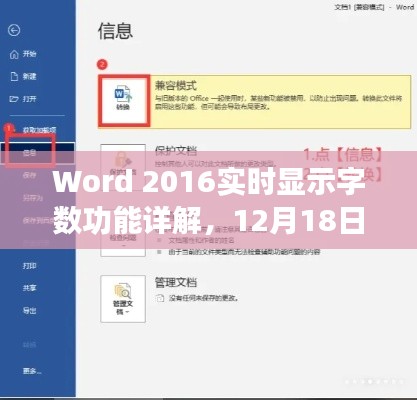417x400 pixels.
Task: Click the open folder icon beside 打开
Action: tap(14, 99)
